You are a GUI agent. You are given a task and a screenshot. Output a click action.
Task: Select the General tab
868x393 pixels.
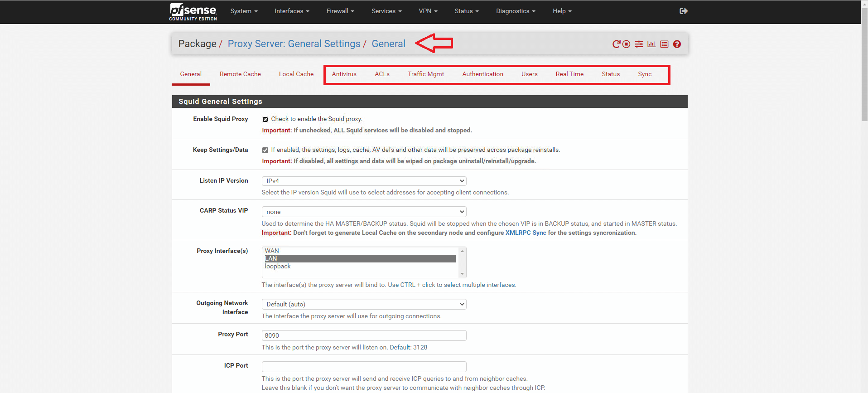click(x=191, y=74)
